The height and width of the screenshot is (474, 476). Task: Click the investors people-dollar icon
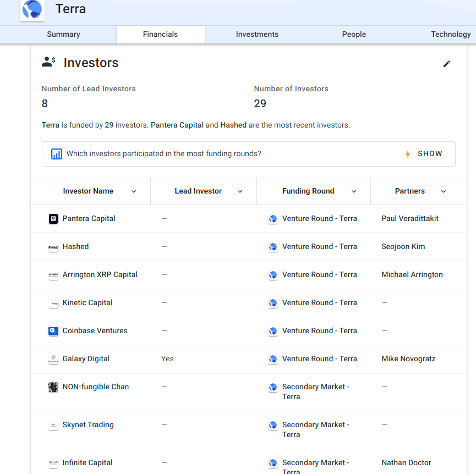(x=48, y=62)
